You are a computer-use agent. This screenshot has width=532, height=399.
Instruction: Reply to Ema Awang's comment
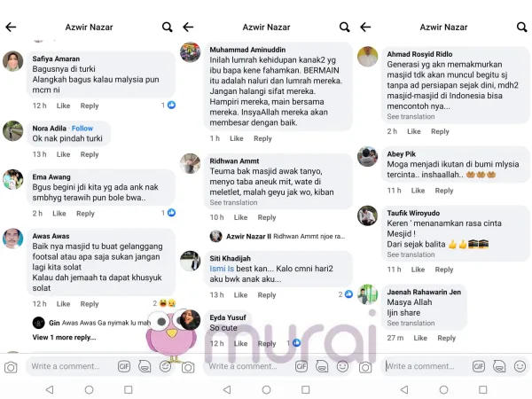85,214
